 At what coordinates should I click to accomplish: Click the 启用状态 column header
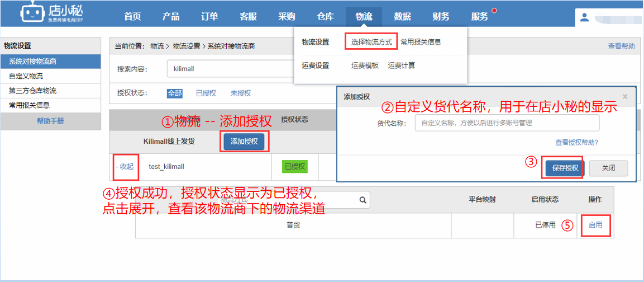545,200
